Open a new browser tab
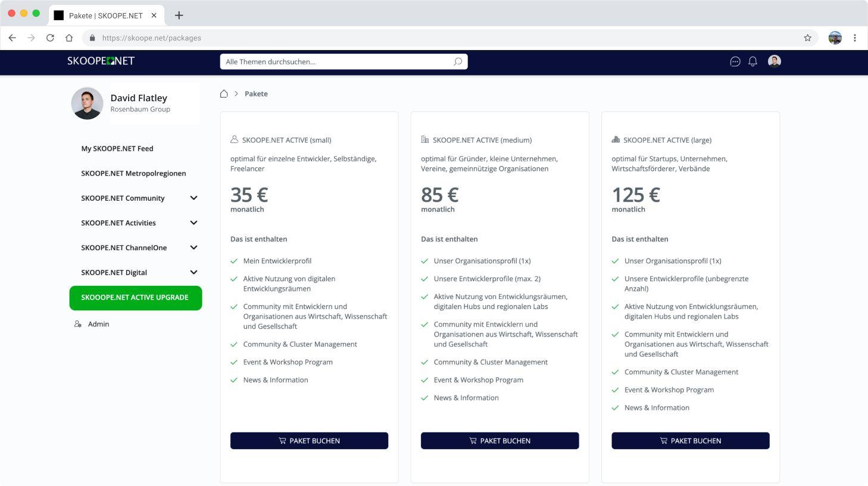 coord(179,15)
